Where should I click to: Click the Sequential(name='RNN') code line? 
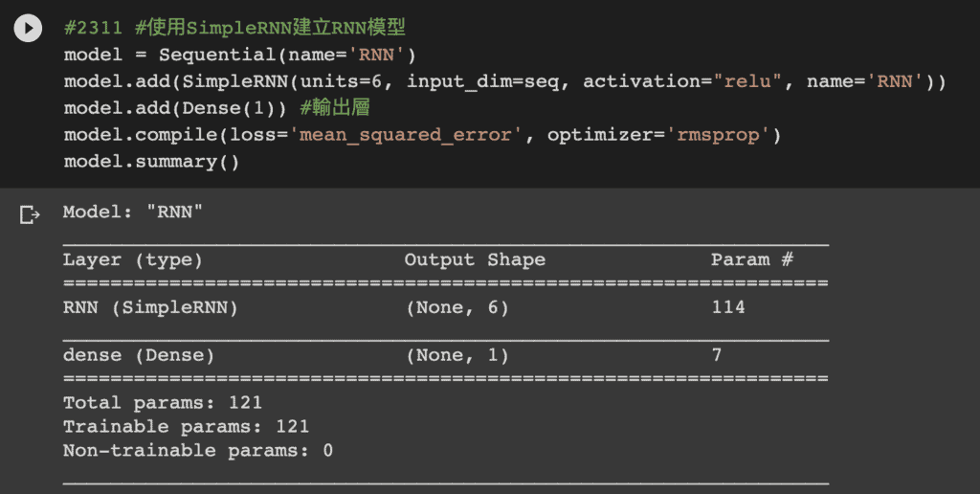(240, 55)
